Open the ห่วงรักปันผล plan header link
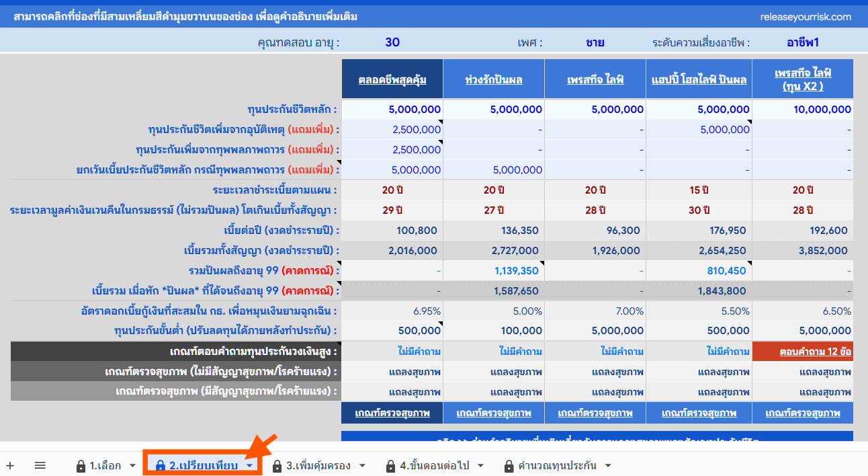 click(494, 80)
